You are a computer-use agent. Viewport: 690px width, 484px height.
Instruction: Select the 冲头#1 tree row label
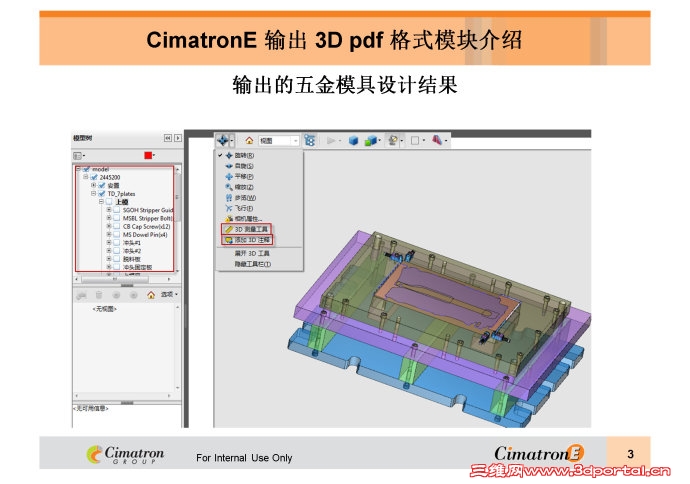pyautogui.click(x=132, y=242)
